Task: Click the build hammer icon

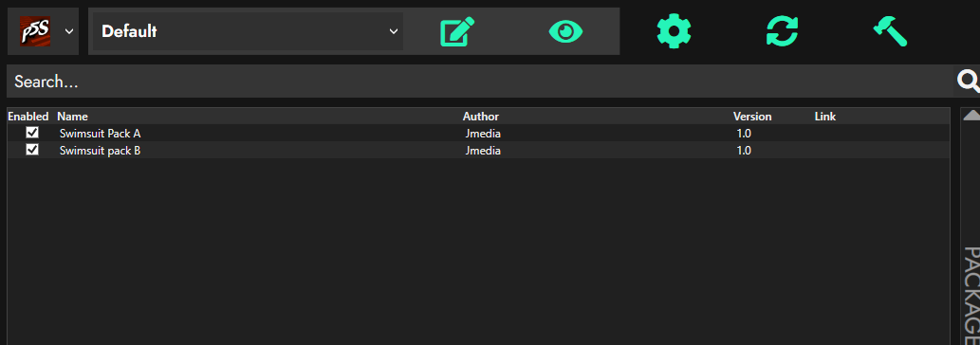Action: [890, 31]
